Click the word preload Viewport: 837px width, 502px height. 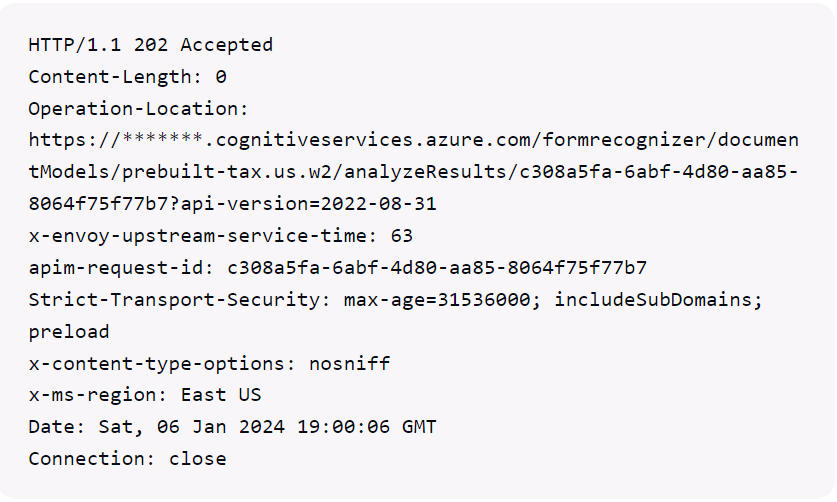click(69, 331)
